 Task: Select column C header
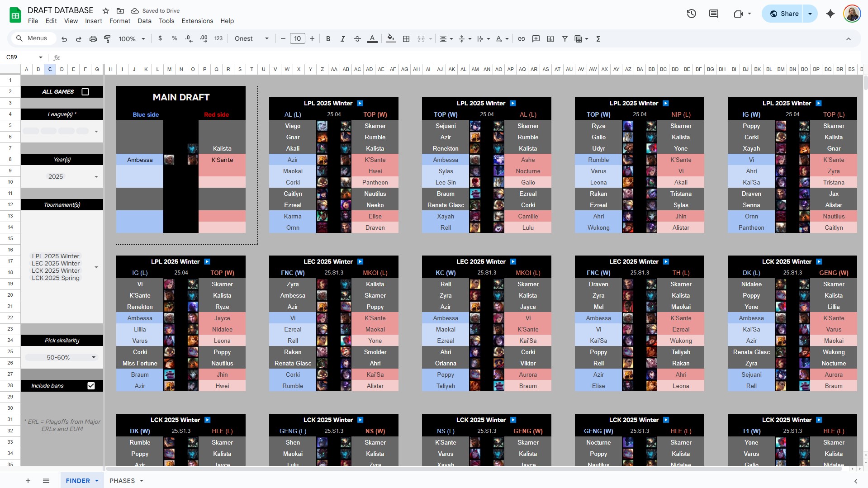pyautogui.click(x=50, y=69)
